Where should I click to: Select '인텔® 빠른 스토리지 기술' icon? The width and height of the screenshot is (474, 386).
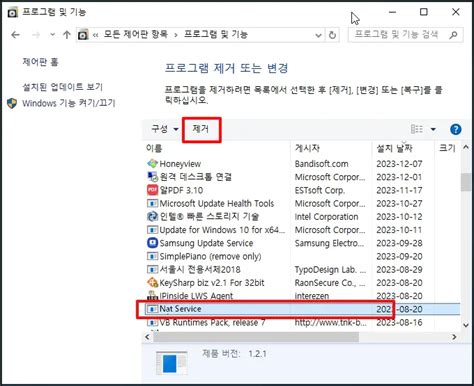(152, 216)
